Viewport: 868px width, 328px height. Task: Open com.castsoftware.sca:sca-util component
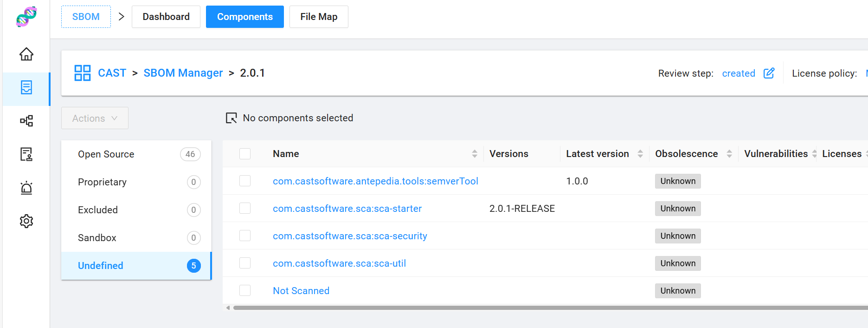point(339,263)
